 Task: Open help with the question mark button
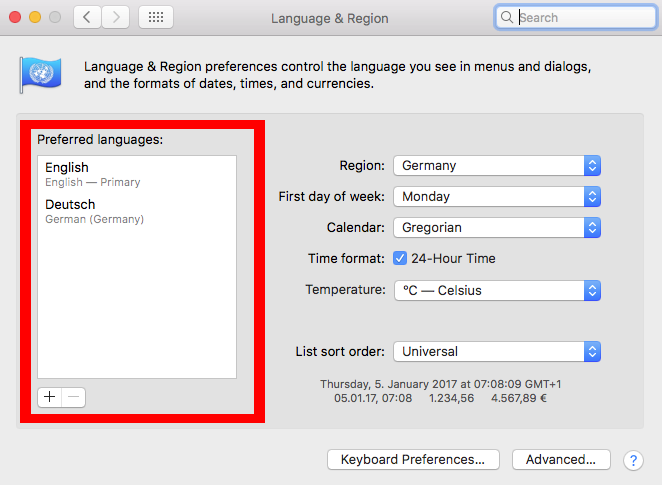633,460
